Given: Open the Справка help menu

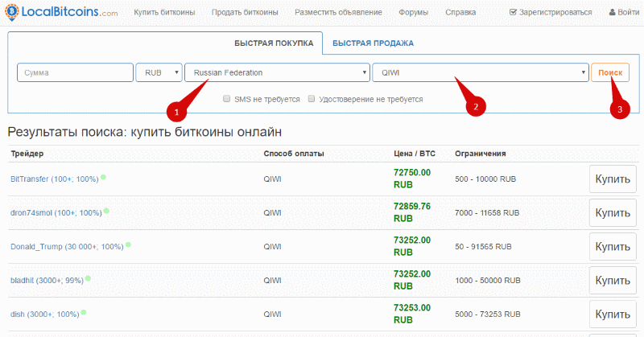Looking at the screenshot, I should tap(460, 12).
